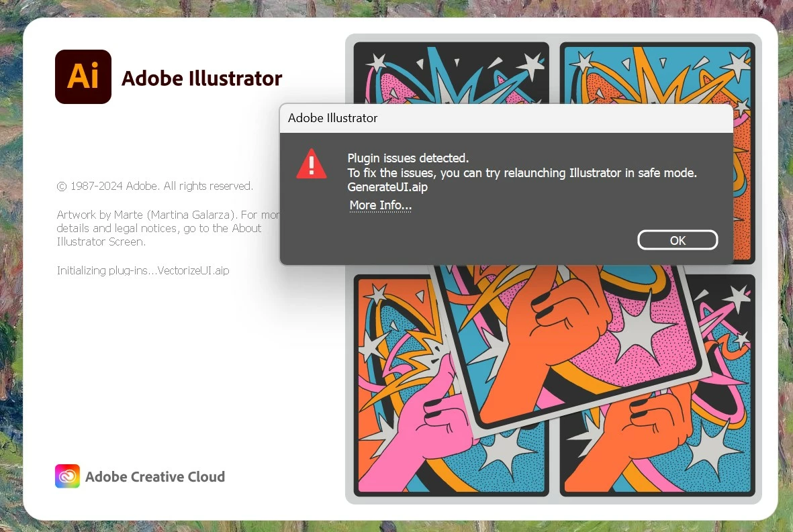This screenshot has height=532, width=793.
Task: Click the large 'Adobe Illustrator' splash heading
Action: click(x=202, y=78)
